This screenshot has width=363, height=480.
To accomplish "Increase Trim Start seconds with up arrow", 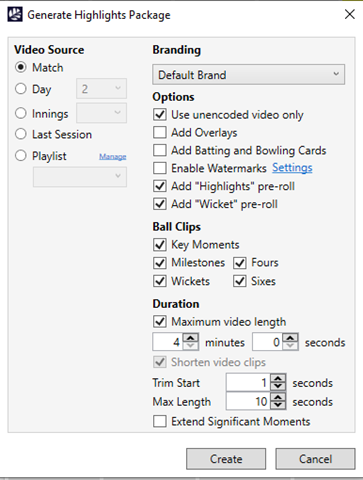I will (x=278, y=379).
